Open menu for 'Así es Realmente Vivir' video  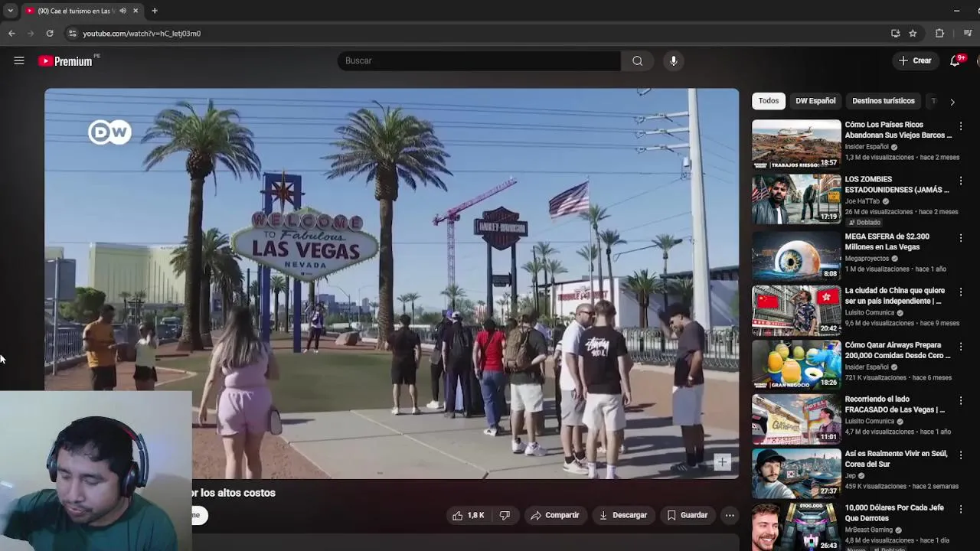(x=961, y=455)
